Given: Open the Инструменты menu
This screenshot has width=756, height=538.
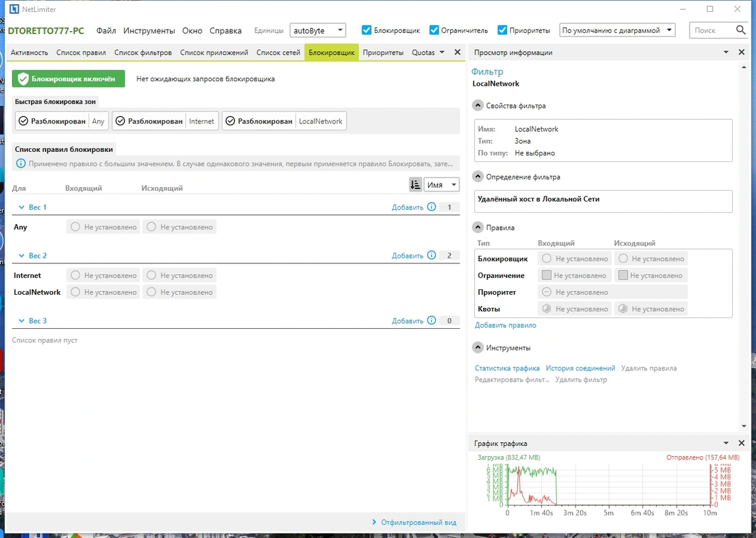Looking at the screenshot, I should pyautogui.click(x=149, y=30).
